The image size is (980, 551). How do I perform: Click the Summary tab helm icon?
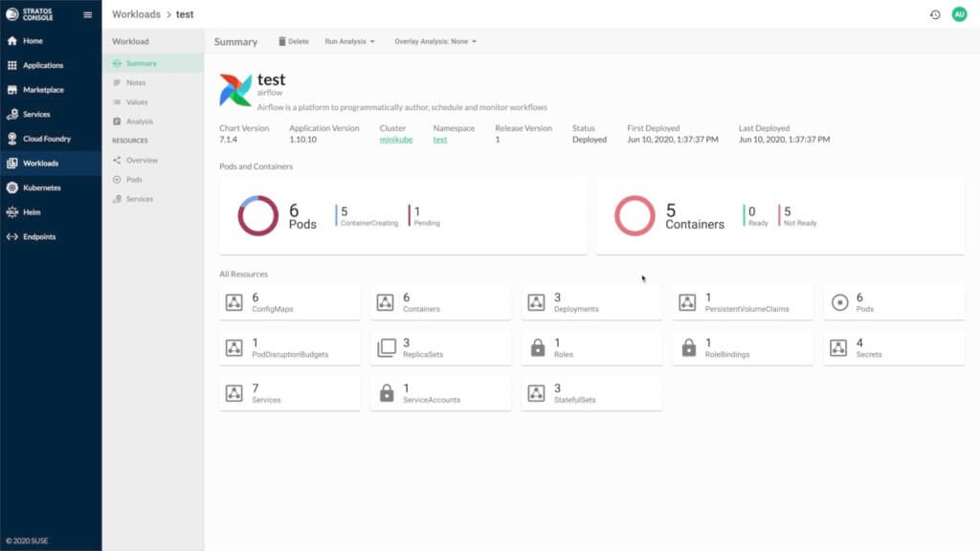coord(117,63)
